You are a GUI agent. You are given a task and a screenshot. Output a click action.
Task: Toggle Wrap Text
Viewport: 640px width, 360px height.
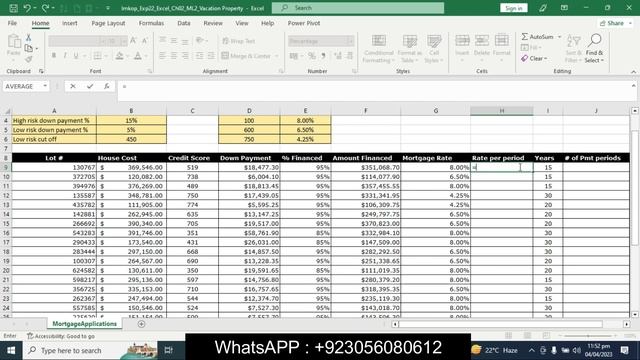pyautogui.click(x=239, y=41)
